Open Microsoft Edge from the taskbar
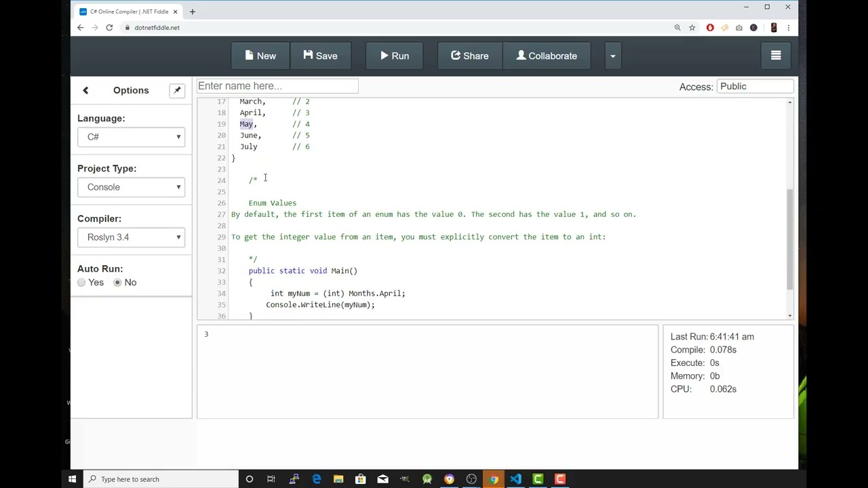The height and width of the screenshot is (488, 868). pyautogui.click(x=316, y=479)
